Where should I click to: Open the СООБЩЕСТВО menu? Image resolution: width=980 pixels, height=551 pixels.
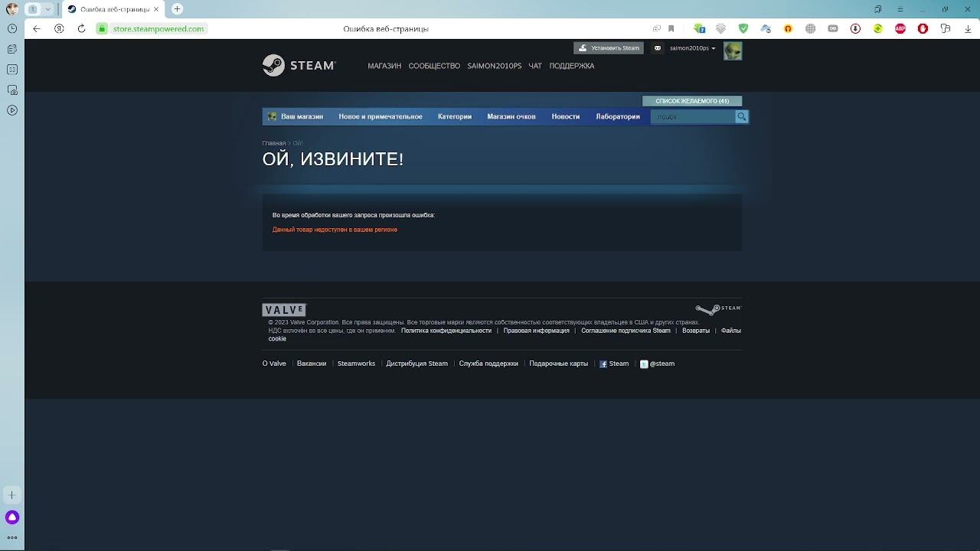point(434,66)
